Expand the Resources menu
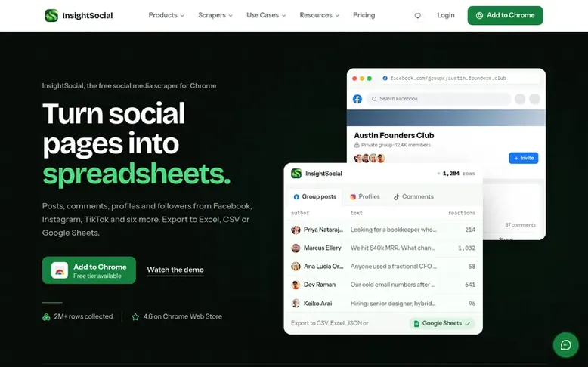 (x=319, y=15)
